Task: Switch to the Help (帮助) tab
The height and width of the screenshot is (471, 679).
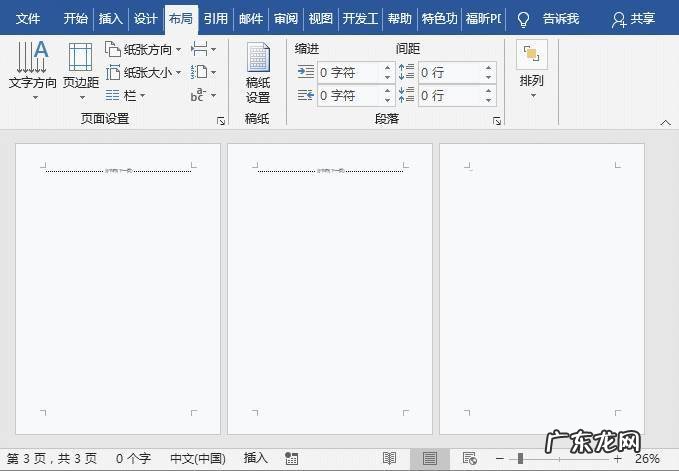Action: pyautogui.click(x=399, y=19)
